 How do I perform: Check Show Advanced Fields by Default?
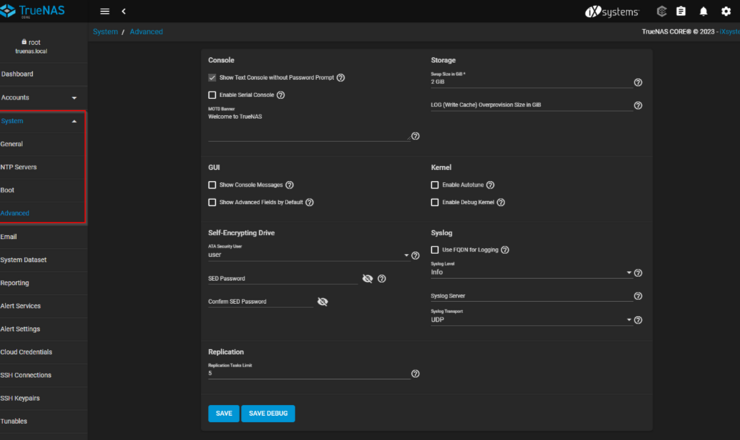pyautogui.click(x=212, y=202)
